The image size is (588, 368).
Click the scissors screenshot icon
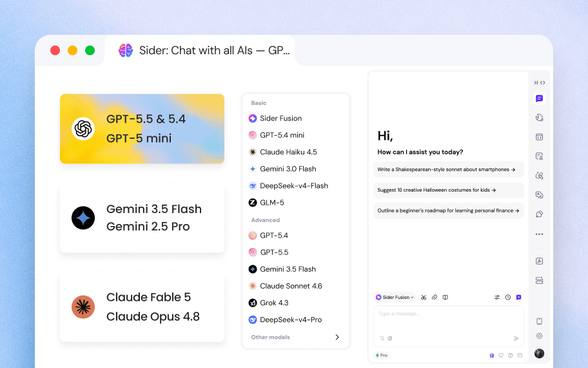coord(424,298)
